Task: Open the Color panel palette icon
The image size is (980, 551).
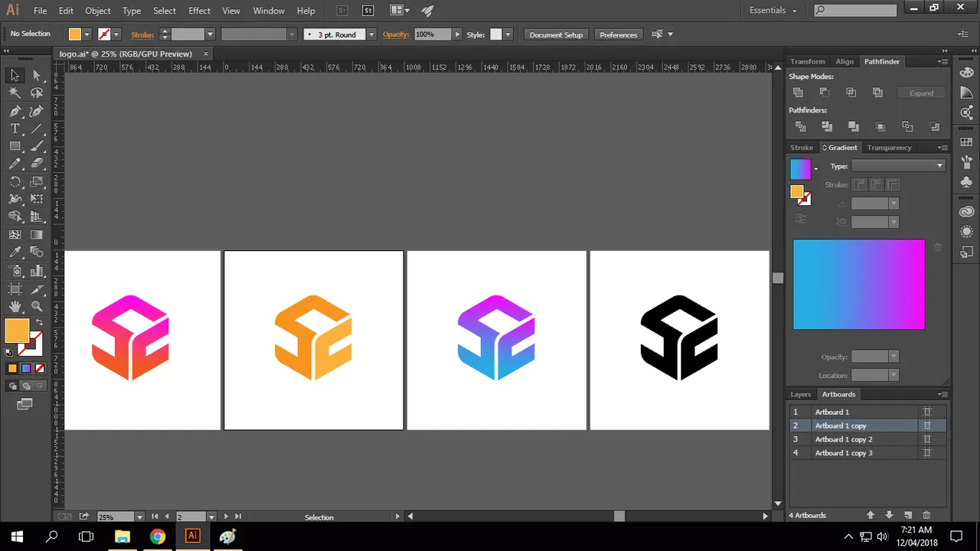Action: [x=966, y=72]
